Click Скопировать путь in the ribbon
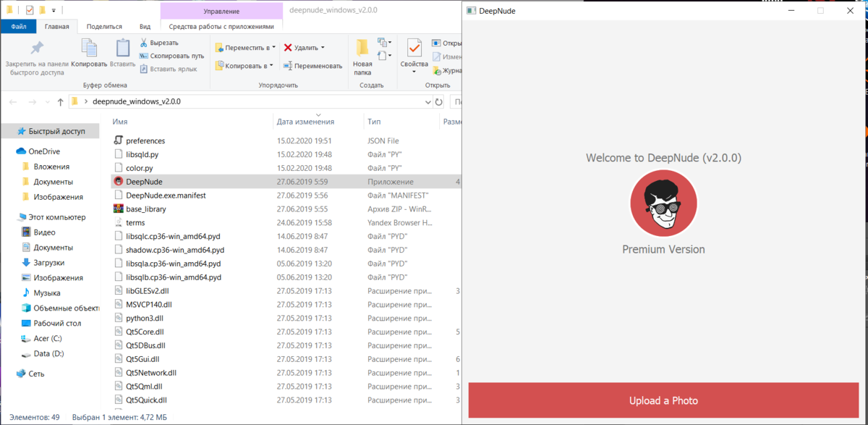The image size is (868, 425). point(172,56)
